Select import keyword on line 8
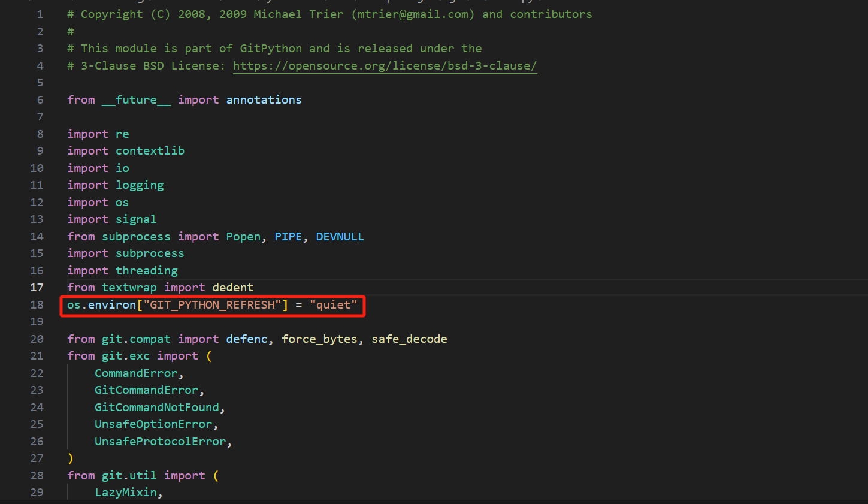 [x=87, y=134]
